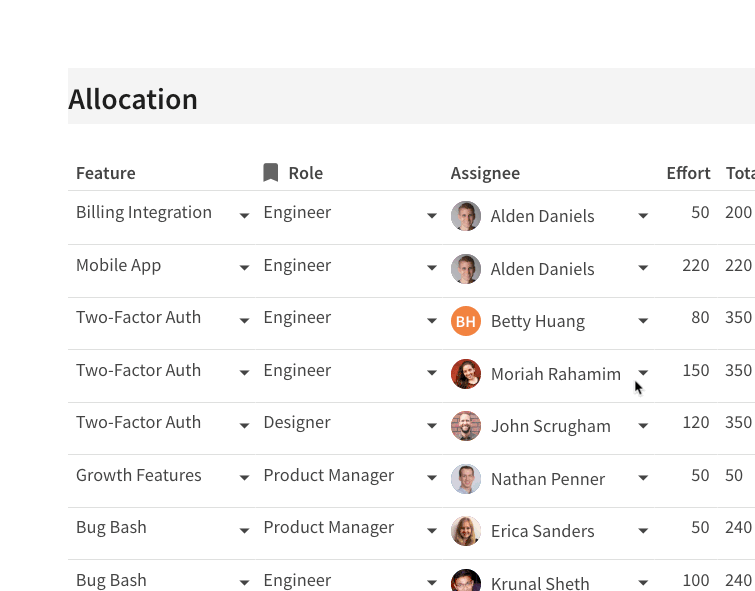The width and height of the screenshot is (755, 591).
Task: Open feature dropdown for Growth Features
Action: click(245, 477)
